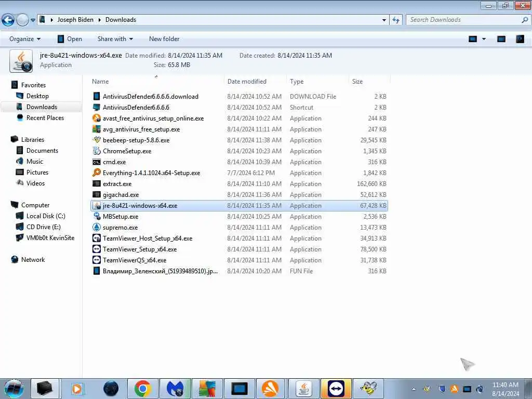
Task: Open TeamViewer from the taskbar
Action: point(336,389)
